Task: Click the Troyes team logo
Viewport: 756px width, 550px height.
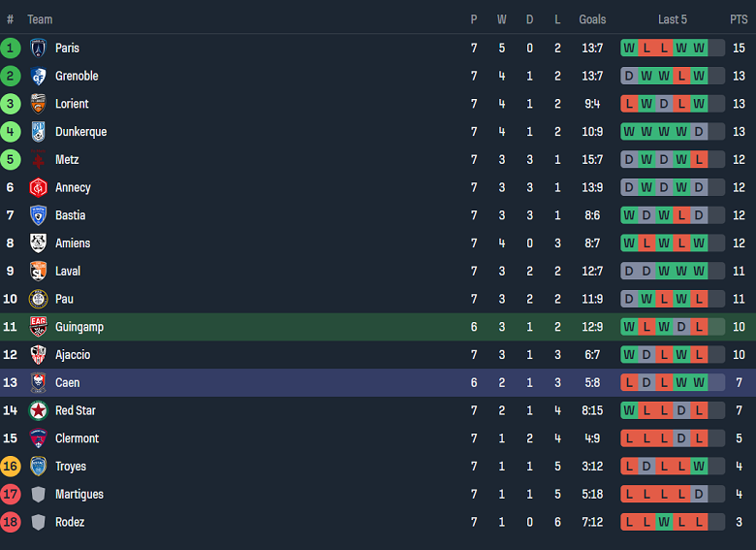Action: tap(39, 467)
